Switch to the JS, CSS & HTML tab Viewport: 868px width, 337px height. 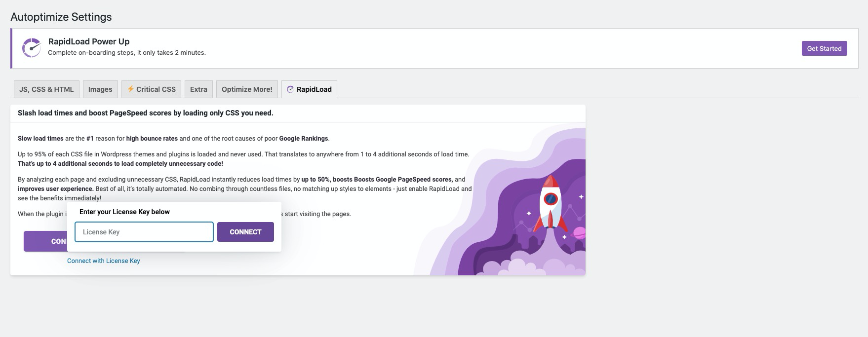pyautogui.click(x=46, y=89)
